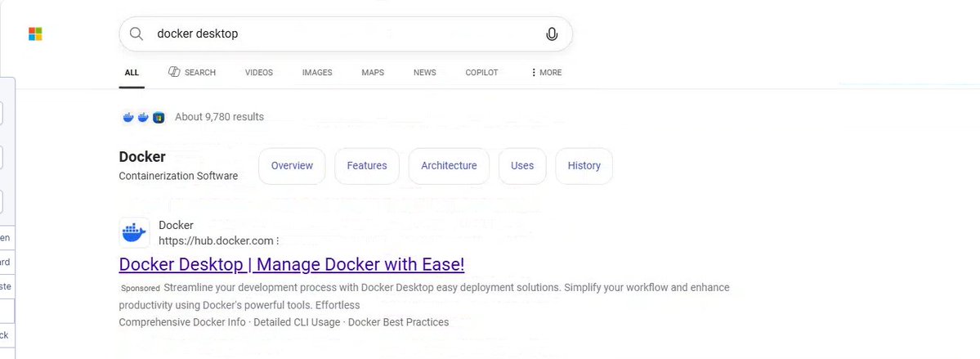Activate voice search microphone icon
The image size is (980, 359).
551,34
